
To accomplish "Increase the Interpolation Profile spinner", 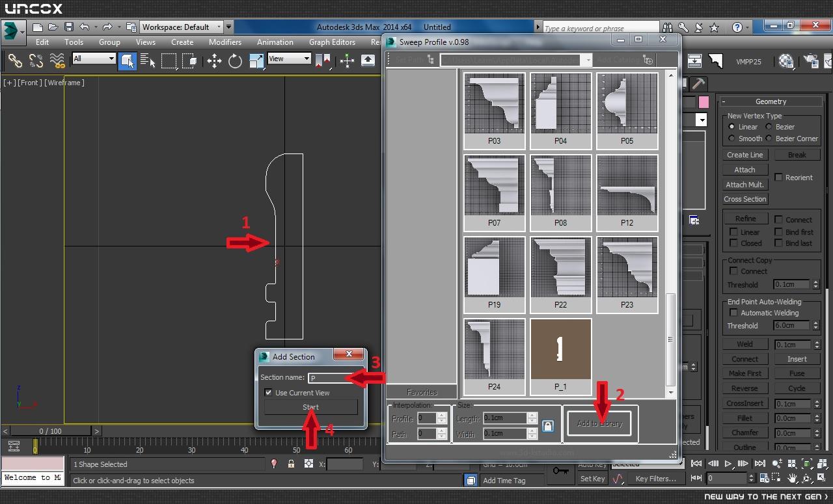I will click(441, 416).
